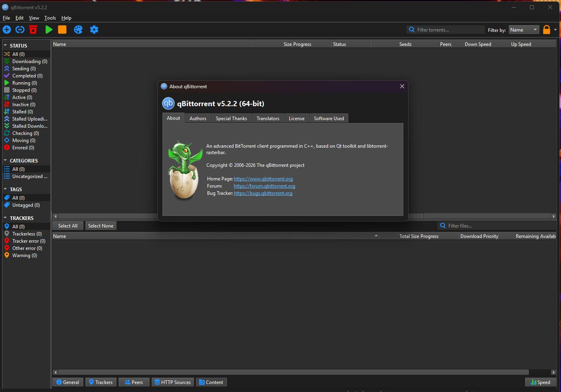Switch to the Translators tab

point(268,119)
